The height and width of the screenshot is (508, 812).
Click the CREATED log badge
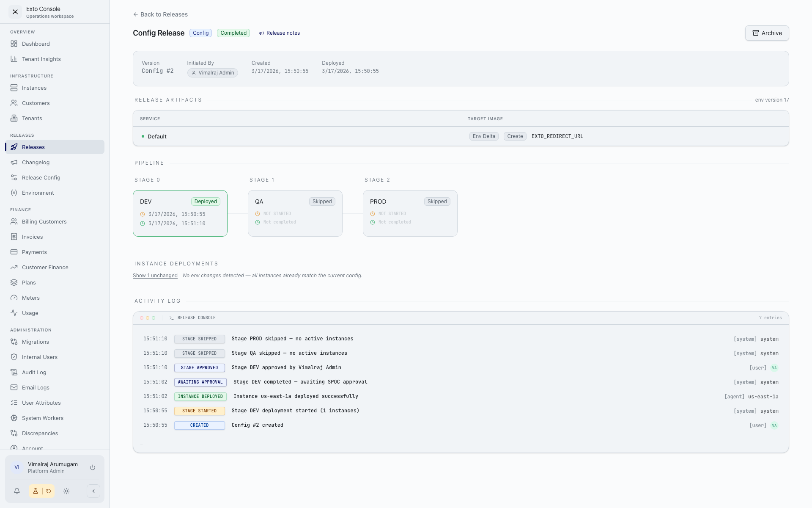200,425
